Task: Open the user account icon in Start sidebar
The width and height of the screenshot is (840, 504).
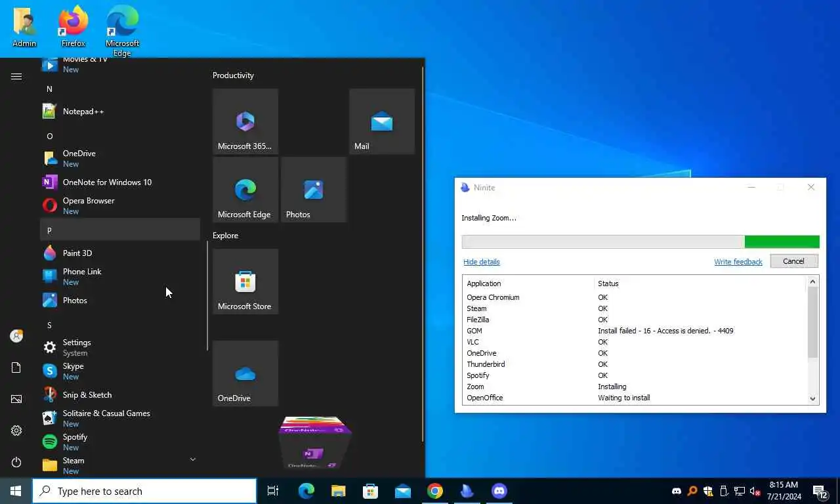Action: coord(16,336)
